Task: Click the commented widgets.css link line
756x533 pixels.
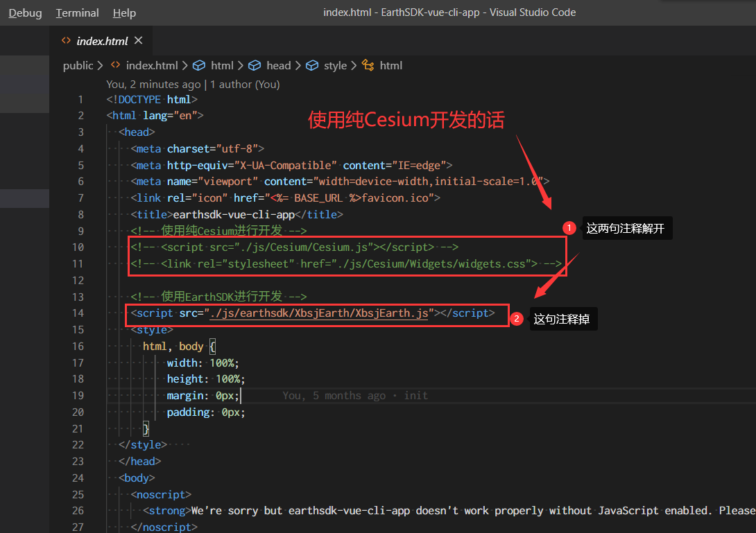Action: click(x=345, y=264)
